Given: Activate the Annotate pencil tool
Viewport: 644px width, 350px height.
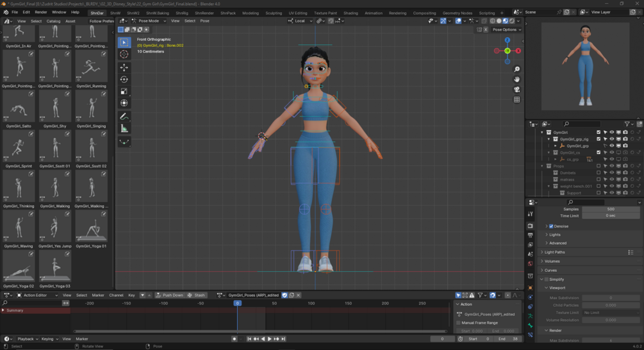Looking at the screenshot, I should click(124, 117).
